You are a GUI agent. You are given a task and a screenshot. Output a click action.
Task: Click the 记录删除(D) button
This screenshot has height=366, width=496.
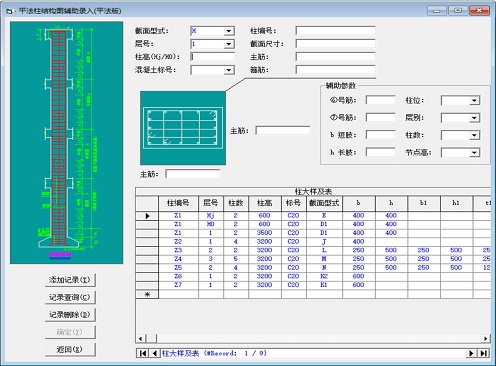coord(70,315)
